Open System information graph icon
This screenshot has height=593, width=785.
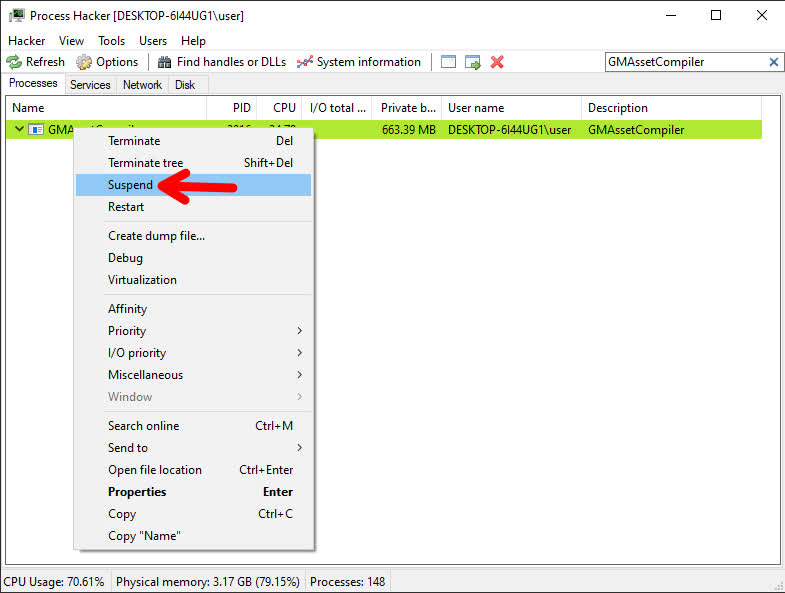305,62
